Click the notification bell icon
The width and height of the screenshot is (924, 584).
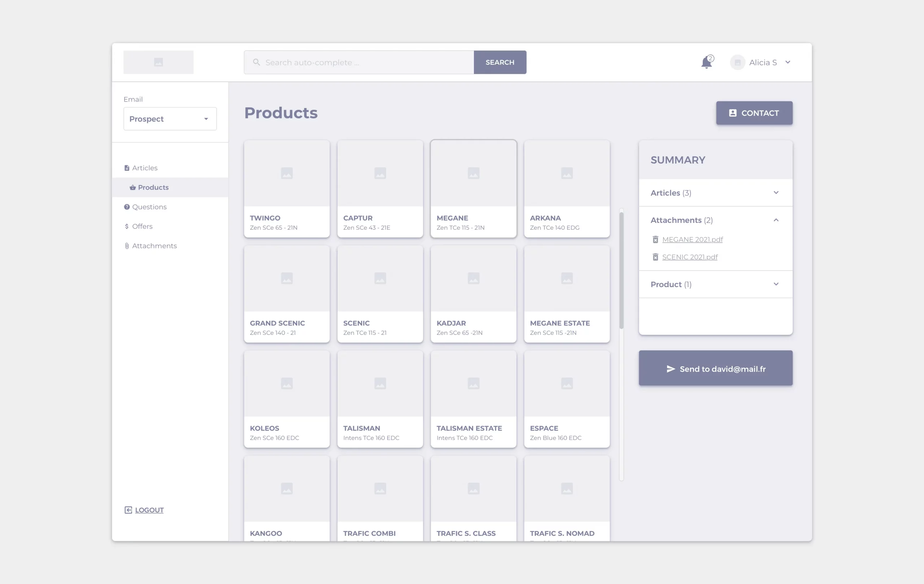[706, 62]
